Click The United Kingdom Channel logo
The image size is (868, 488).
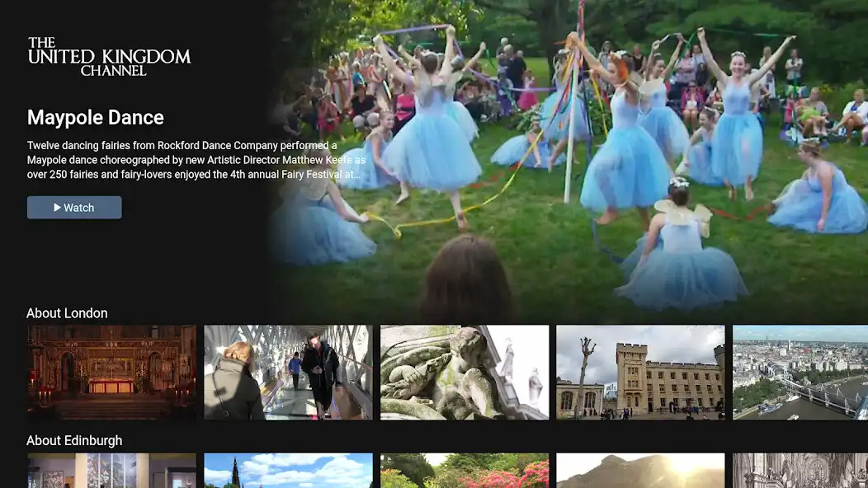click(109, 57)
